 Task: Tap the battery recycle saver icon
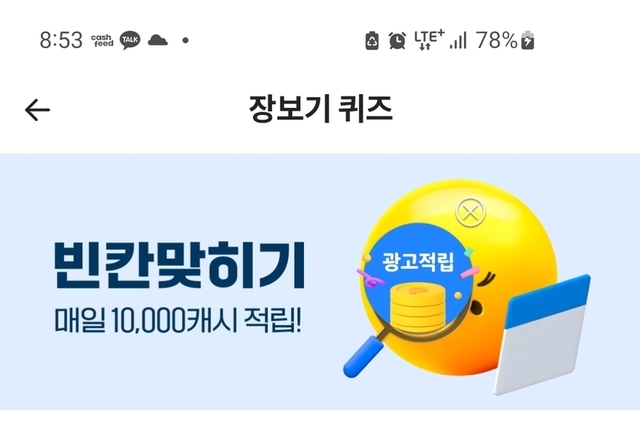372,40
